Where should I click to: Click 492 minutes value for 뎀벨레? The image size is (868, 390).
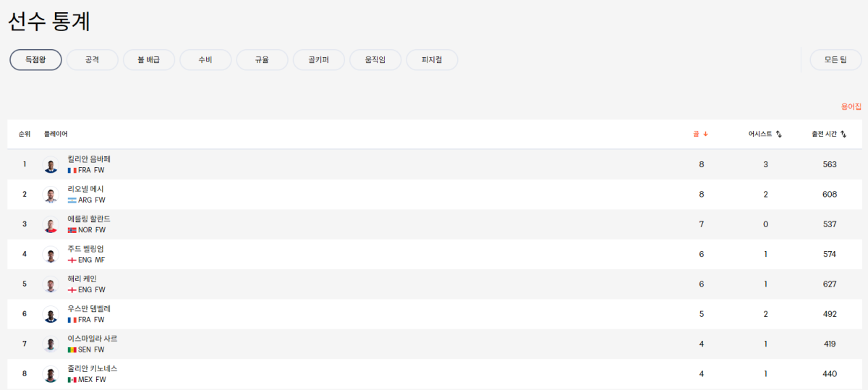(x=830, y=314)
